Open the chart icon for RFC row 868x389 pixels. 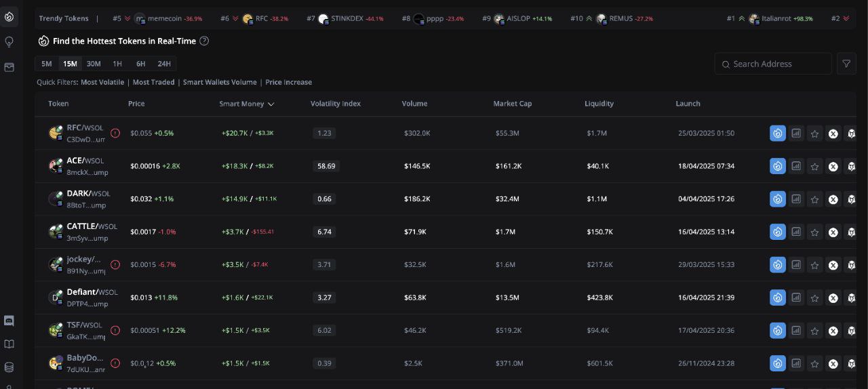pyautogui.click(x=796, y=134)
